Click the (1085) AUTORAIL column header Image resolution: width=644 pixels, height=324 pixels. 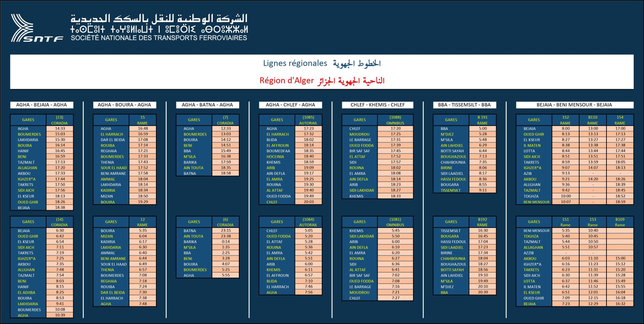308,120
